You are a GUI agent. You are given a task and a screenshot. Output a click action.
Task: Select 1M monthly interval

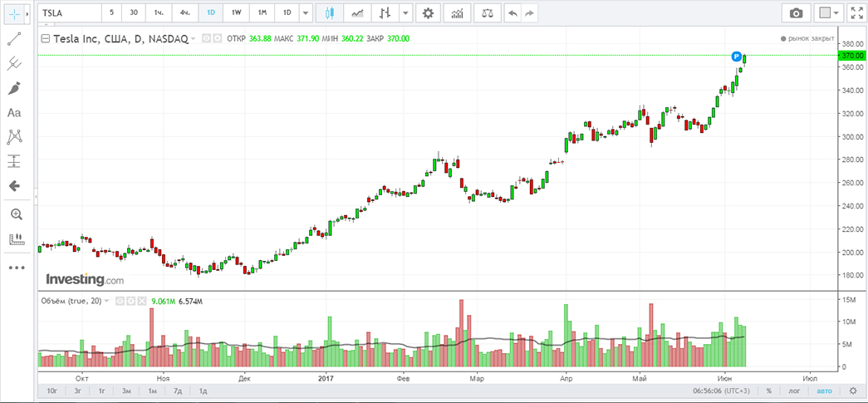click(262, 12)
